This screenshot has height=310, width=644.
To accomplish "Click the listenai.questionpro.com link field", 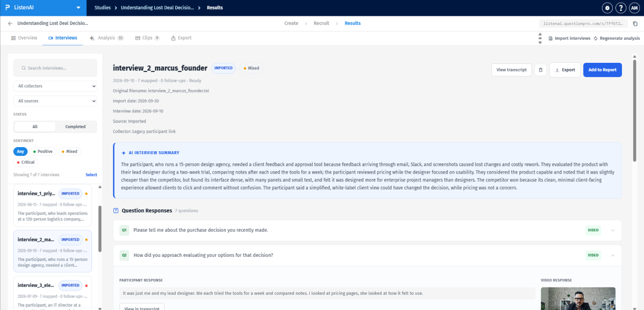I will 583,23.
